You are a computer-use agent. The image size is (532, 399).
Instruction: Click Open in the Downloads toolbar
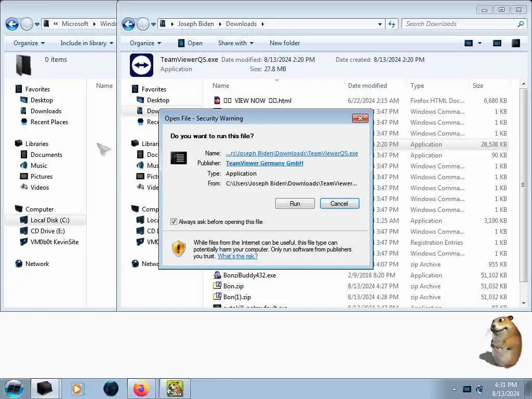coord(190,43)
